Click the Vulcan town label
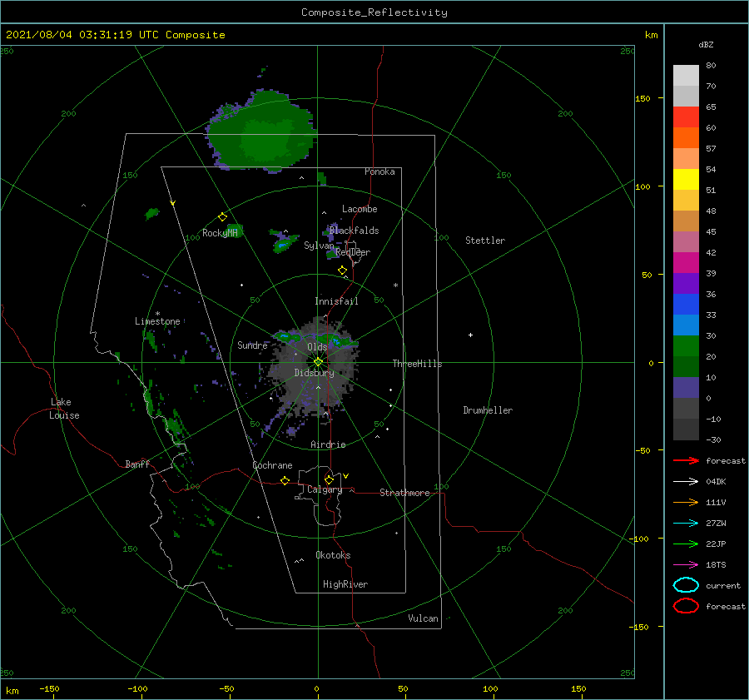Screen dimensions: 749x700 (x=424, y=618)
